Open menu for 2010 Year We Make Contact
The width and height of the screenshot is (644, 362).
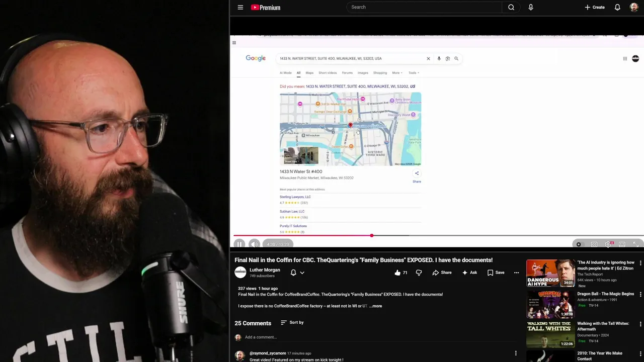(640, 354)
